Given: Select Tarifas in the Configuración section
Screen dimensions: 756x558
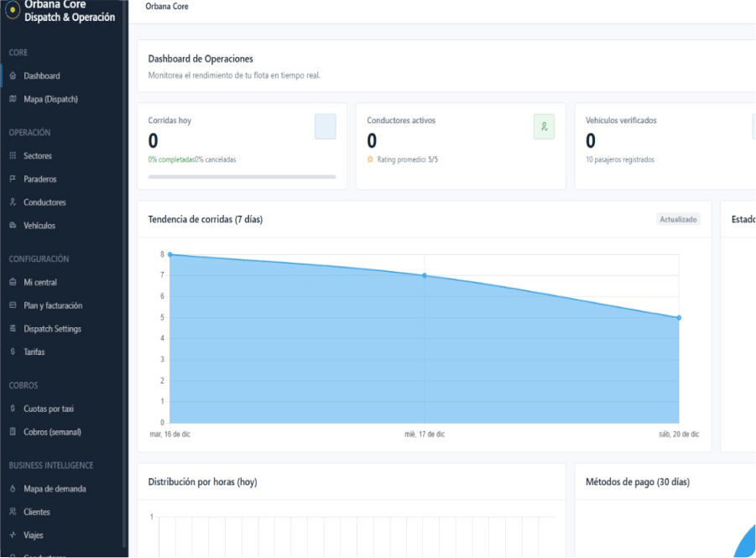Looking at the screenshot, I should 34,352.
